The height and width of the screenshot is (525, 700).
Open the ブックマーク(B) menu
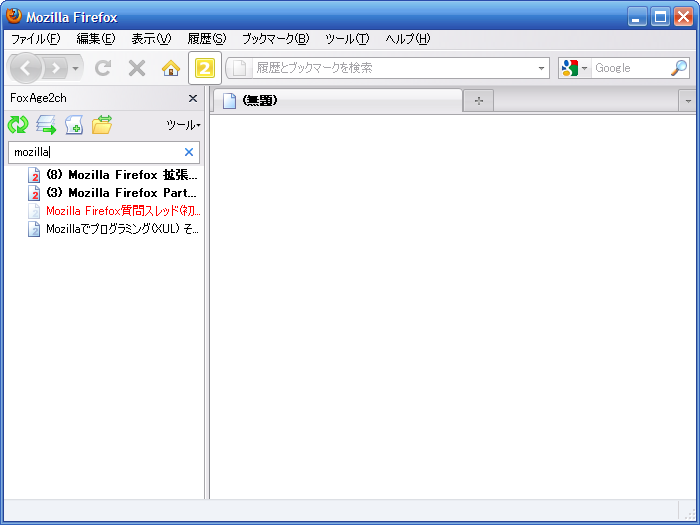[275, 39]
